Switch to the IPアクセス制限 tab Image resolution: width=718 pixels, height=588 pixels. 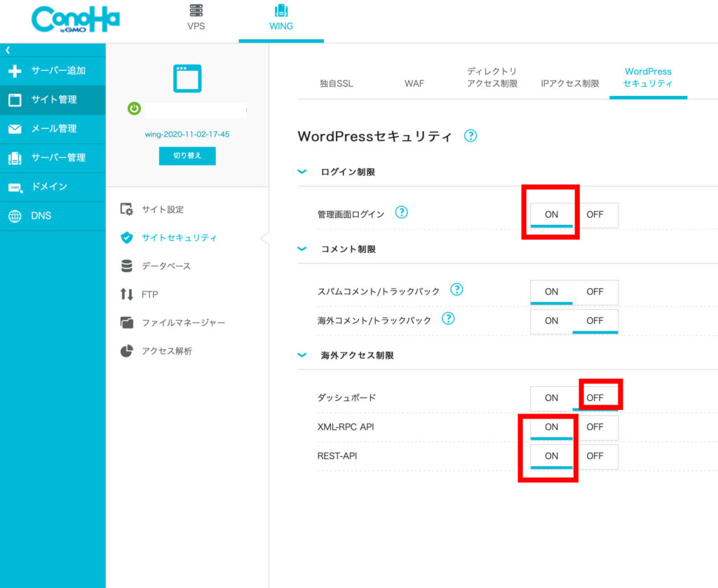(570, 83)
